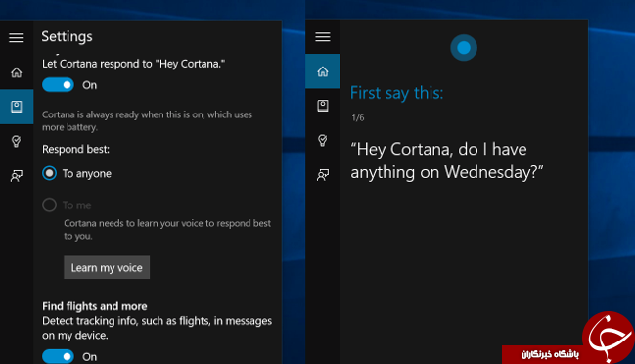Image resolution: width=635 pixels, height=364 pixels.
Task: Go to Home in the Settings panel sidebar
Action: pyautogui.click(x=17, y=72)
